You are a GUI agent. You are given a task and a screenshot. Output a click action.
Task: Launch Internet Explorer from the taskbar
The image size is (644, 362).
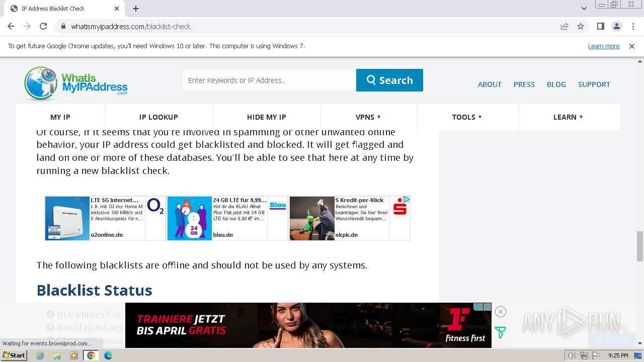[x=40, y=355]
